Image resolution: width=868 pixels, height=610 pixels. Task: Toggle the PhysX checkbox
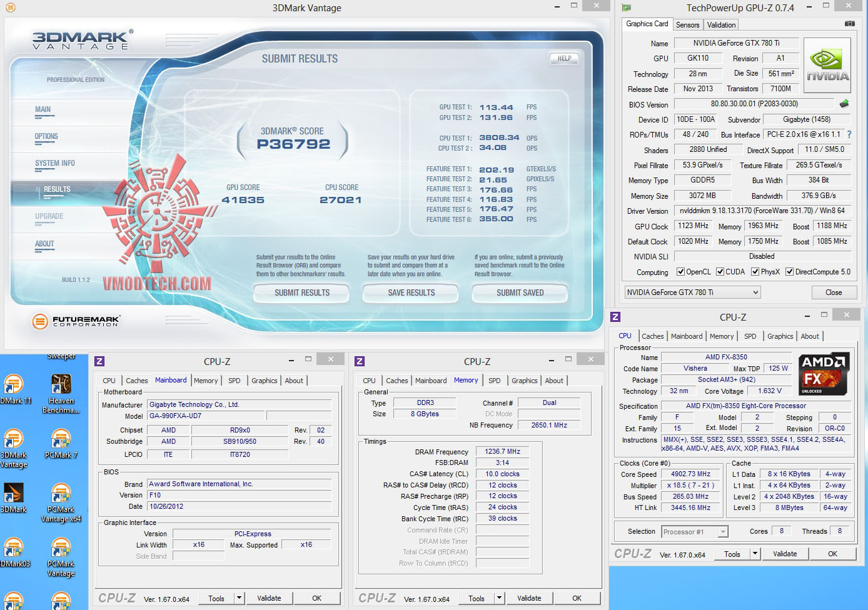(755, 272)
